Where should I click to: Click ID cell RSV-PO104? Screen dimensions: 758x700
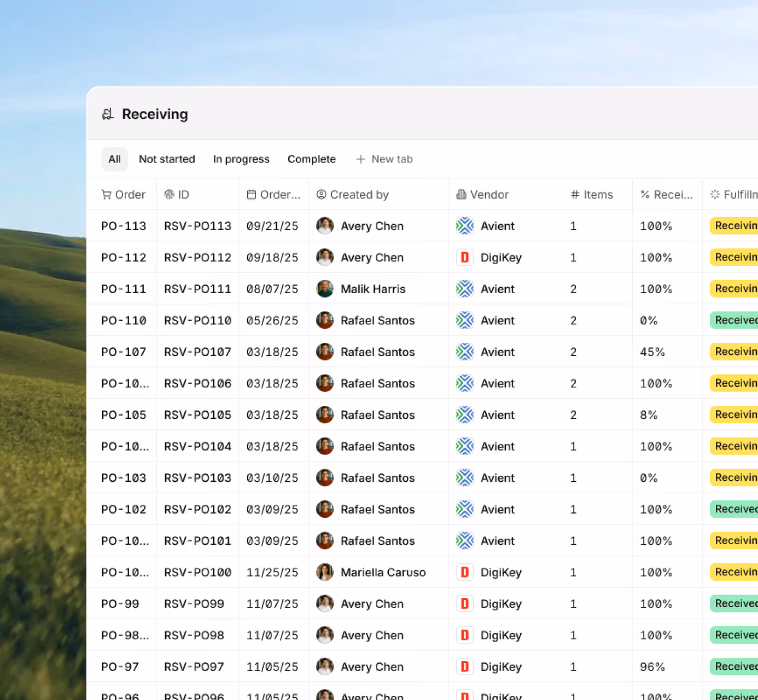(x=197, y=446)
